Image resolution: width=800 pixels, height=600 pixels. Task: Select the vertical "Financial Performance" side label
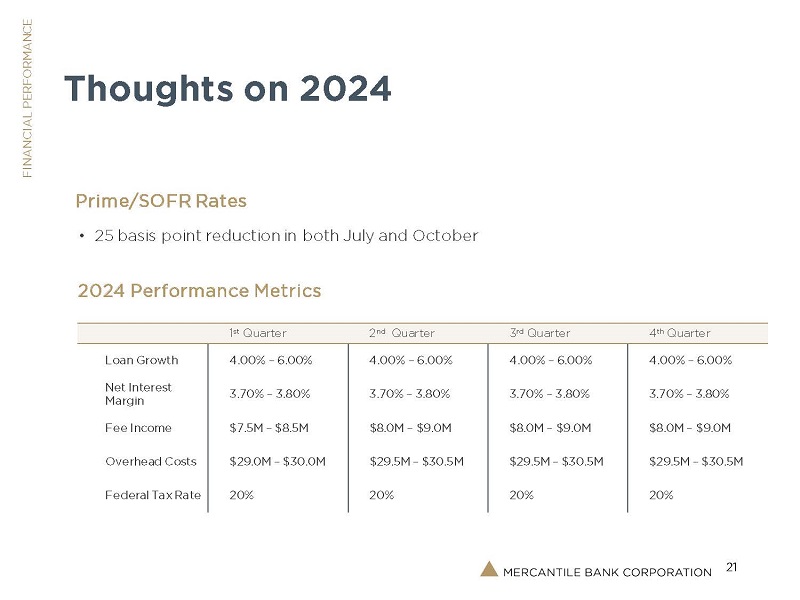coord(28,99)
